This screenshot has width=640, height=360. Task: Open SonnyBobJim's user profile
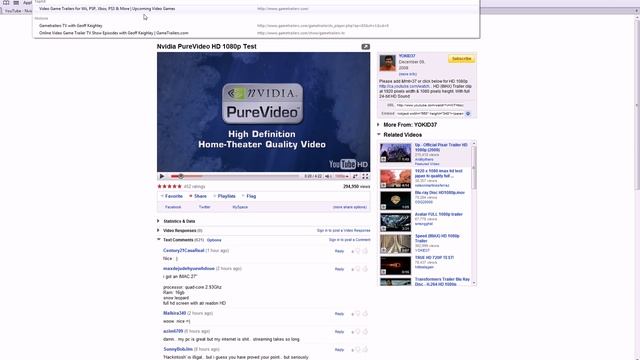point(178,349)
